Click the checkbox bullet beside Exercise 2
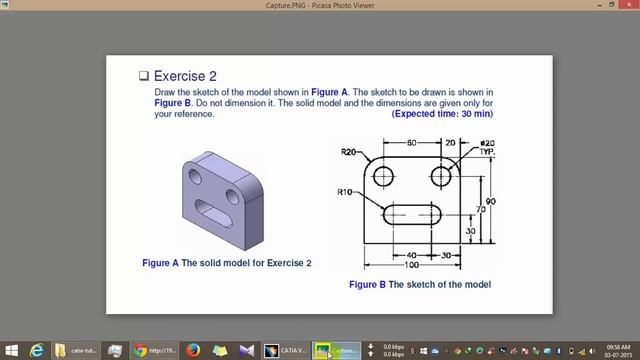Image resolution: width=640 pixels, height=360 pixels. pyautogui.click(x=144, y=76)
